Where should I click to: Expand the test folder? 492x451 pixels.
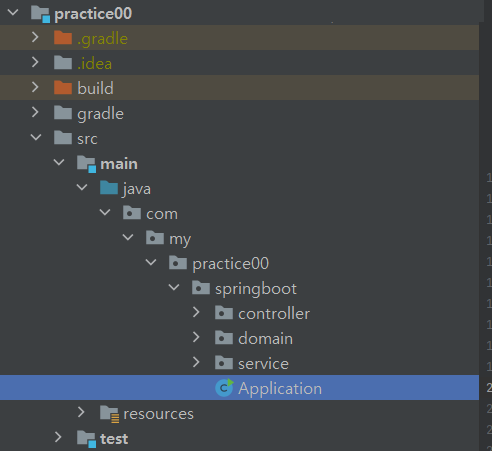pyautogui.click(x=58, y=437)
